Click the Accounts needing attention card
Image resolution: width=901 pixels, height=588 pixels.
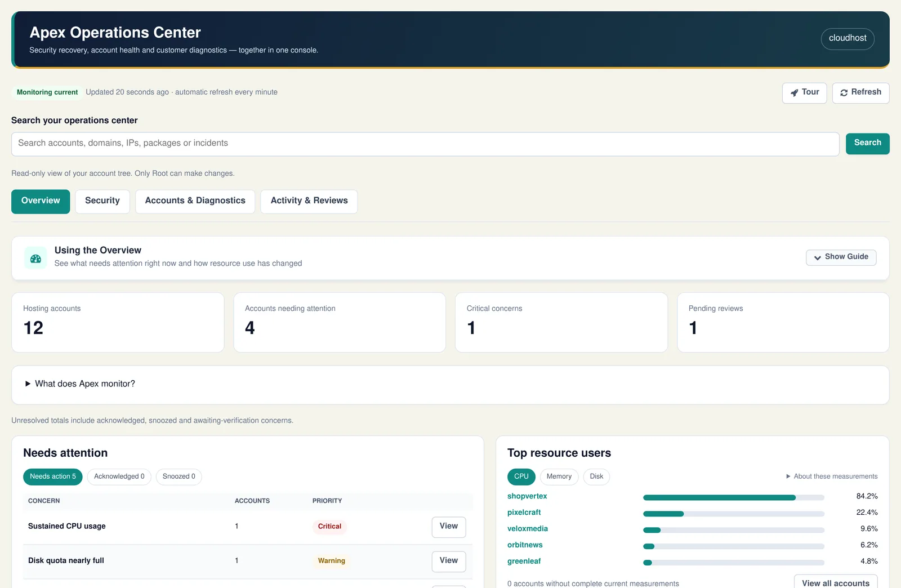click(340, 323)
